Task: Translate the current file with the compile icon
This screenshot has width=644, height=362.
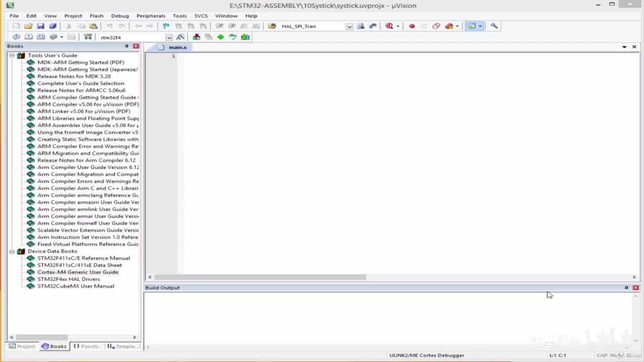Action: (17, 37)
